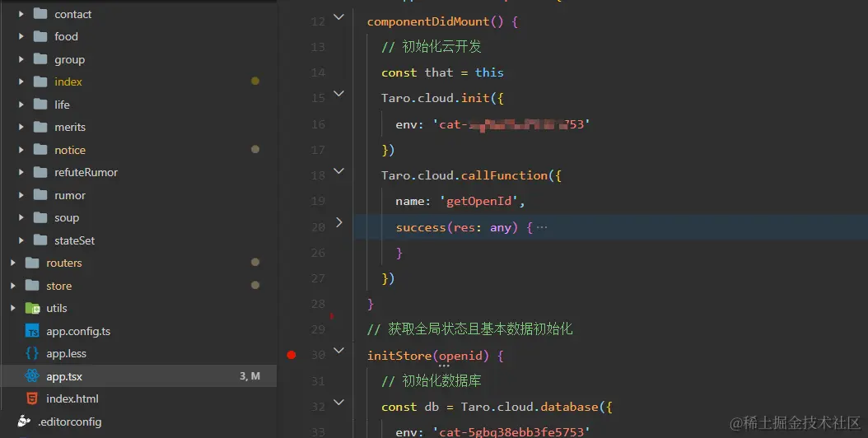
Task: Click the React icon of app.tsx
Action: click(32, 376)
